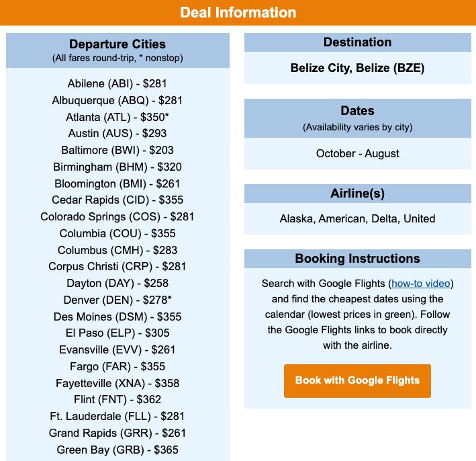Click the Book with Google Flights button
The height and width of the screenshot is (461, 476).
coord(357,380)
